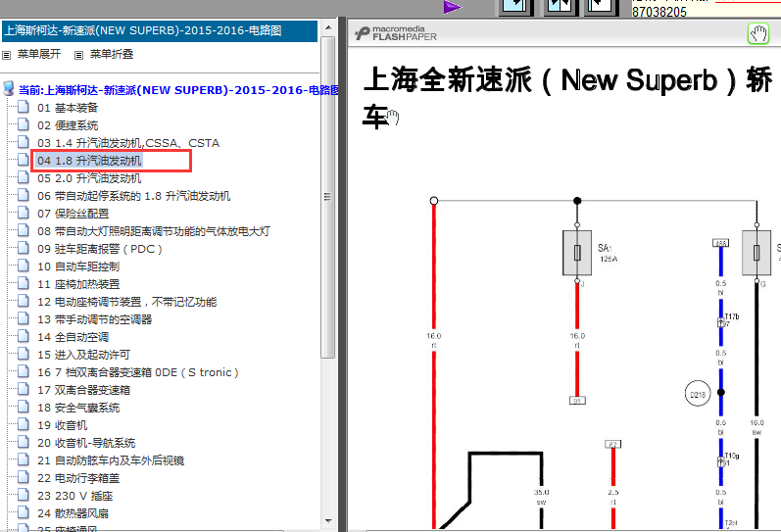This screenshot has width=781, height=532.
Task: Open 13 带手动调节的空调器
Action: pyautogui.click(x=95, y=319)
